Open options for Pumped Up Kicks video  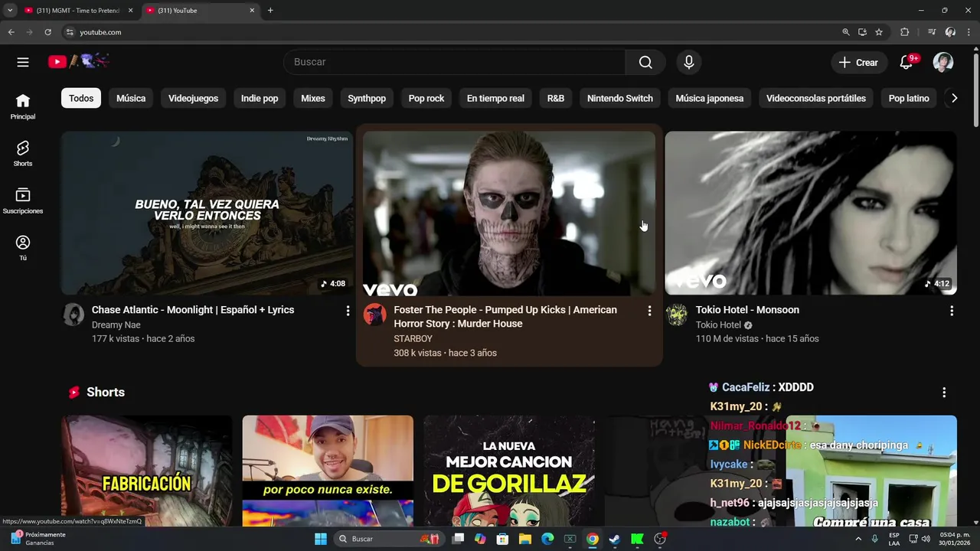(x=649, y=311)
